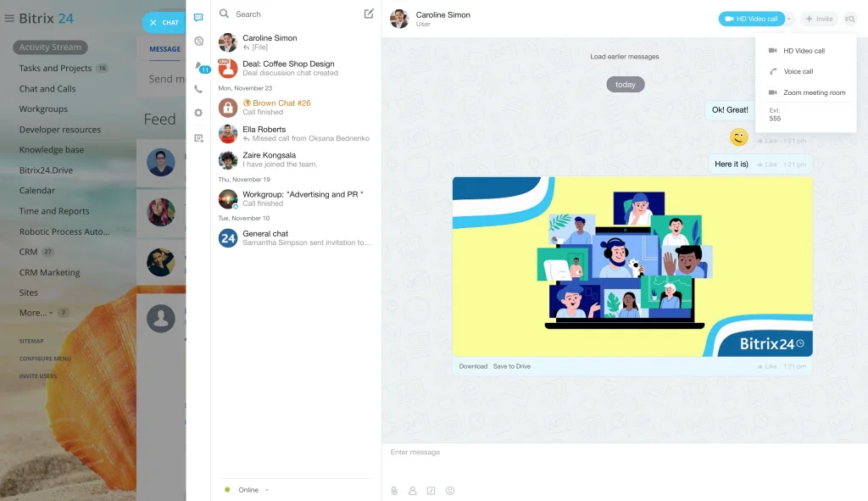Click the paperclip attach file icon
Screen dimensions: 868x501
tap(394, 490)
